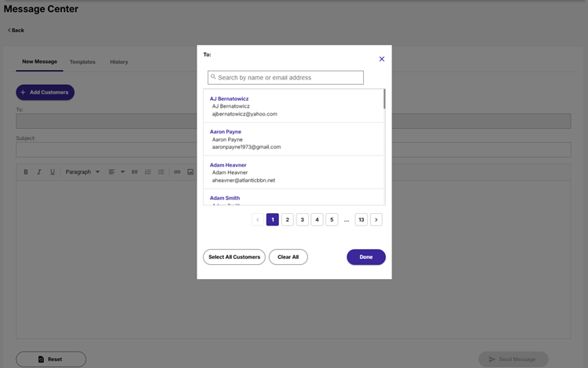Go to page 4 of customers
This screenshot has width=588, height=368.
click(317, 220)
